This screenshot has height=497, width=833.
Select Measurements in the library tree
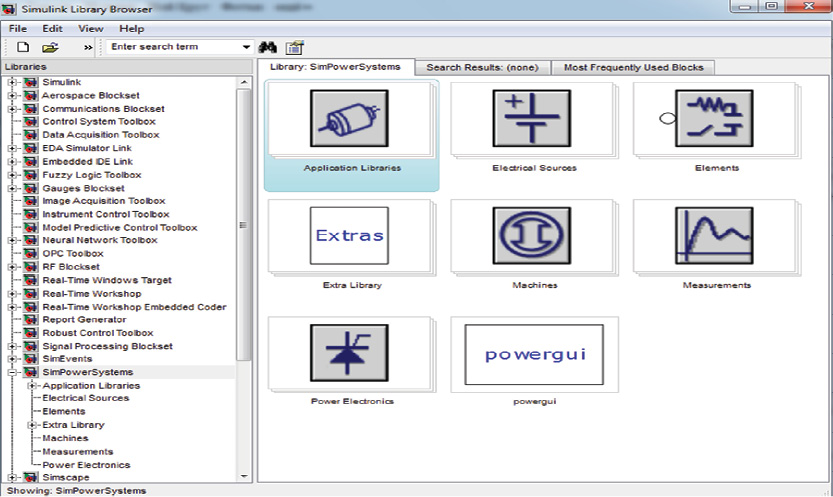(x=78, y=451)
